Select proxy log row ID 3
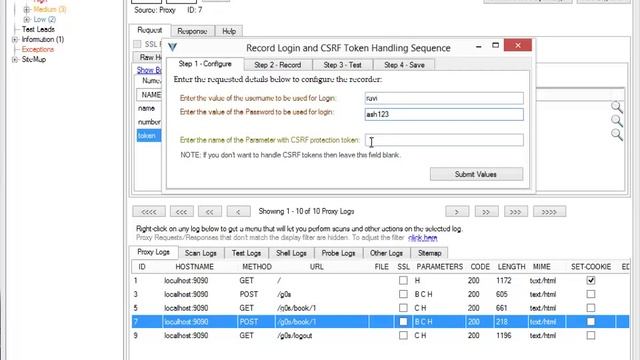 380,294
